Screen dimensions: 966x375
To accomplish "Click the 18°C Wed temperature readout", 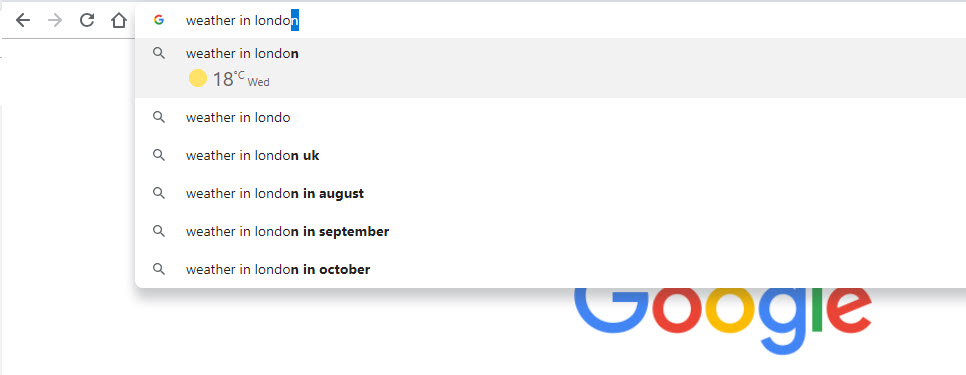I will pos(241,79).
